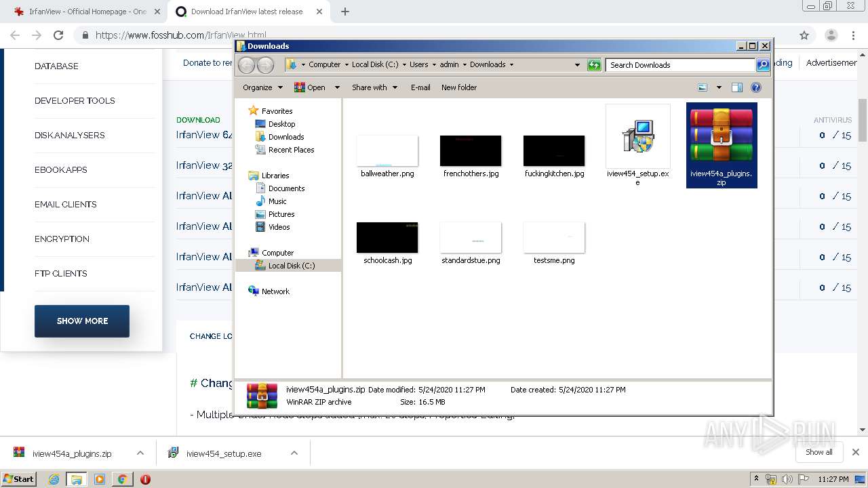The width and height of the screenshot is (868, 488).
Task: Click the system clock showing 11:27 PM
Action: (833, 479)
